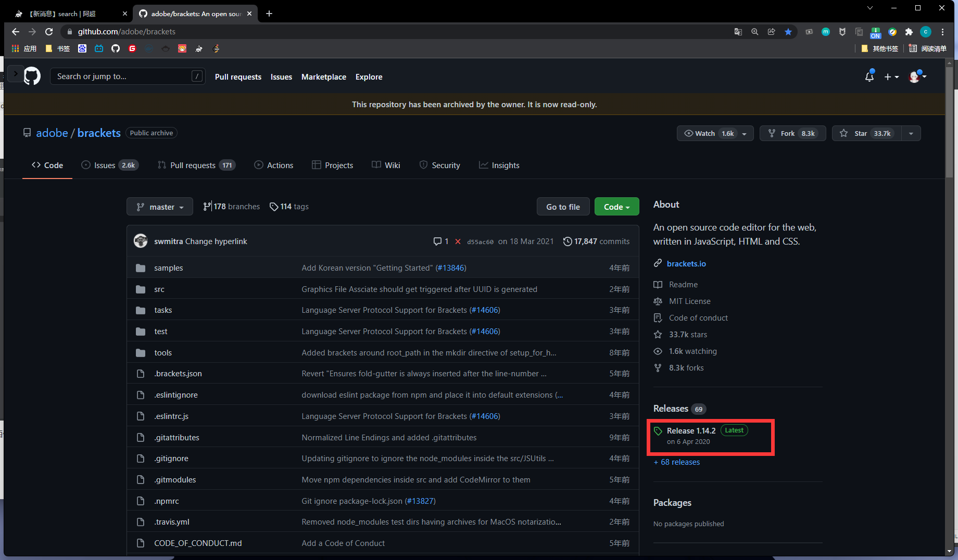Click the adobe owner link
The image size is (958, 560).
point(52,133)
